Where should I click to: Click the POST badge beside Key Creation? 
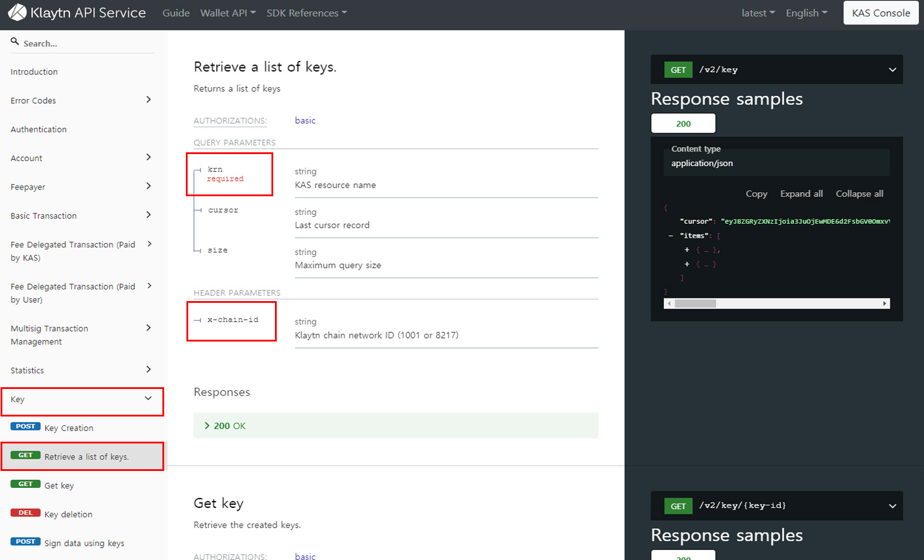tap(25, 426)
